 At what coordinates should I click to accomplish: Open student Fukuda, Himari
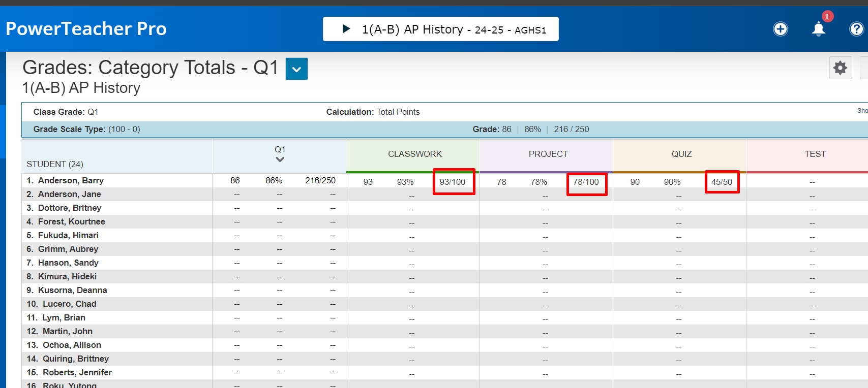(x=68, y=235)
